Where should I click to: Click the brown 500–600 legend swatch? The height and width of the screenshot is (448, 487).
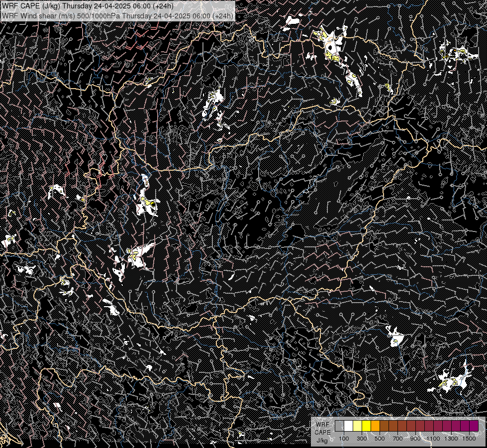(384, 426)
